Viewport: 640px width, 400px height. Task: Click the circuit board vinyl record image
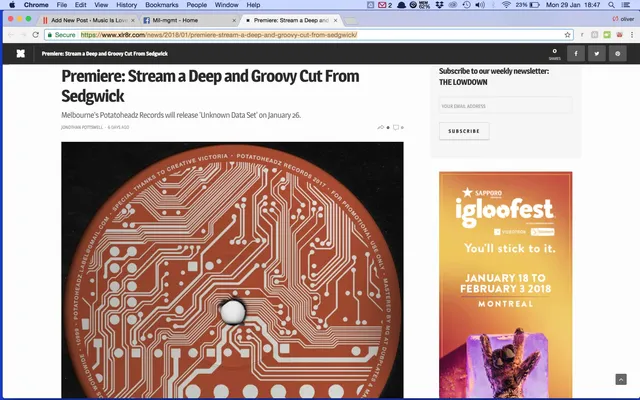(232, 270)
